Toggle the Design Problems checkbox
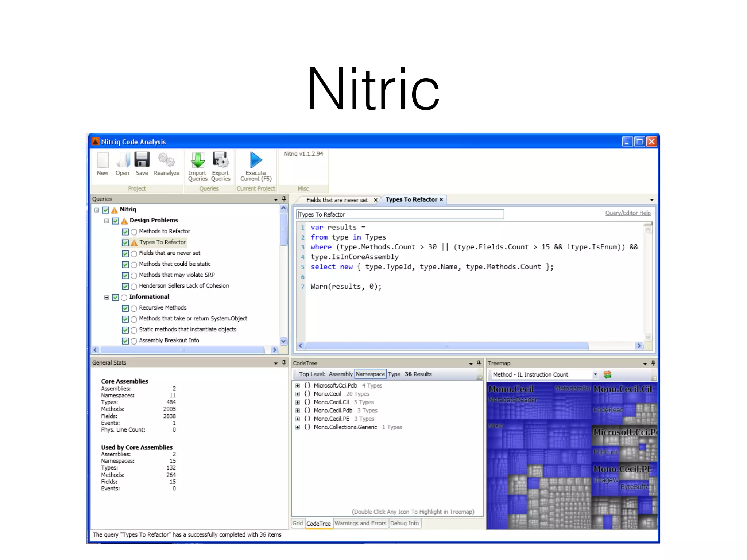747x560 pixels. coord(115,221)
